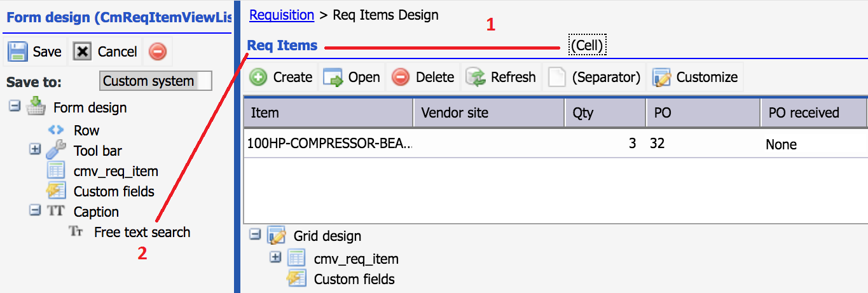
Task: Select the dotted (Cell) placeholder
Action: 586,45
